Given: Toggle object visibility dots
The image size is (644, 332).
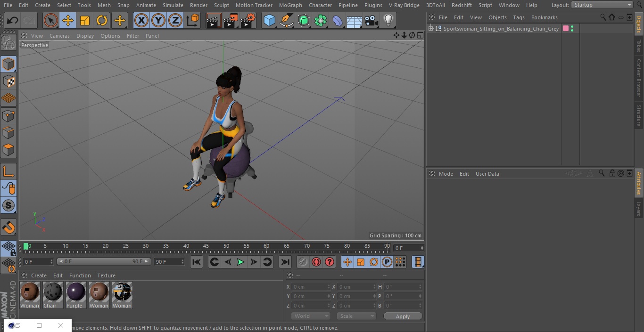Looking at the screenshot, I should click(572, 29).
